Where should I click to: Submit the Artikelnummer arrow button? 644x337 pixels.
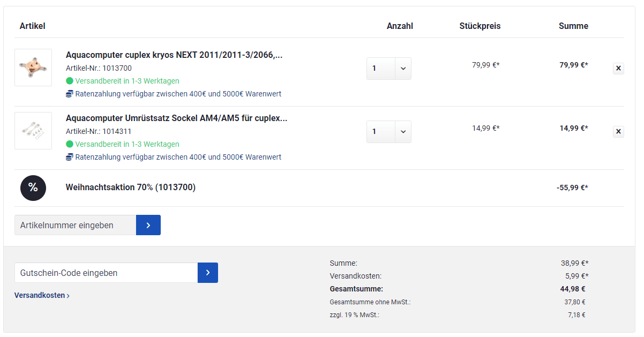[148, 225]
